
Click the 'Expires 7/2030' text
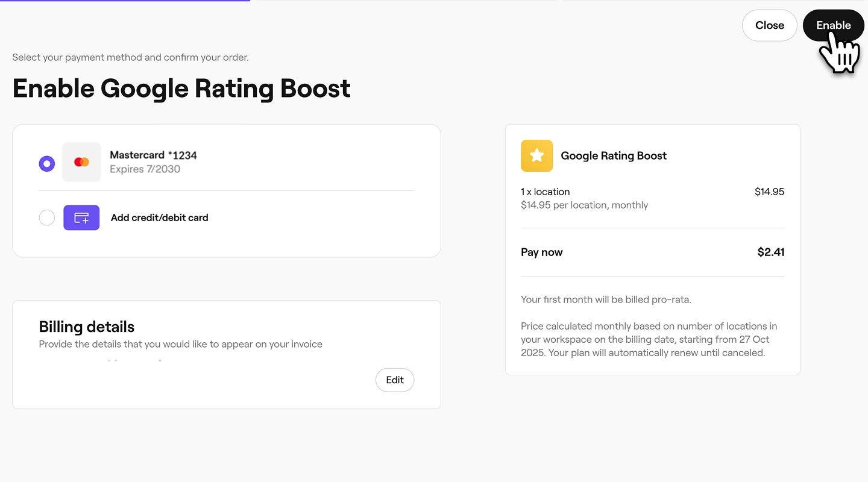(x=145, y=169)
